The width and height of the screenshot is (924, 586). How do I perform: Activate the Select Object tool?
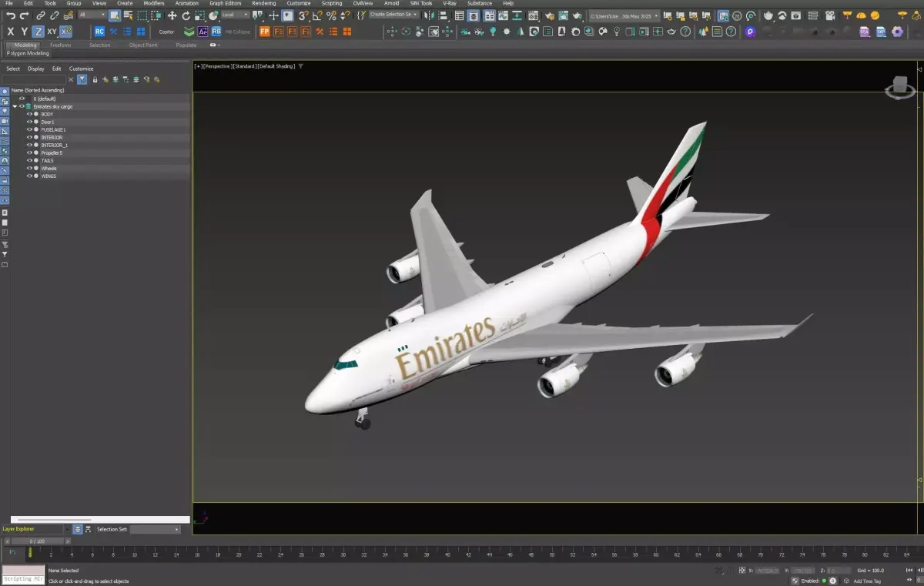click(115, 15)
